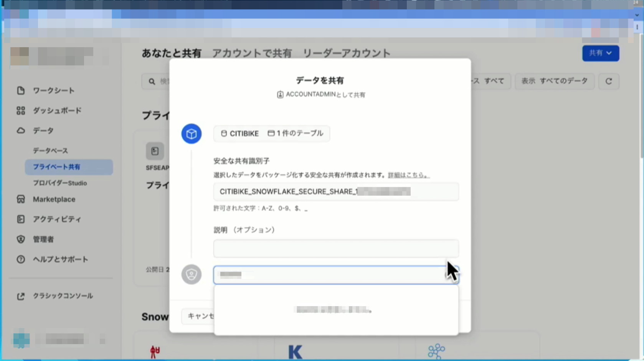
Task: Open the Dashboard (ダッシュボード) icon
Action: [21, 111]
